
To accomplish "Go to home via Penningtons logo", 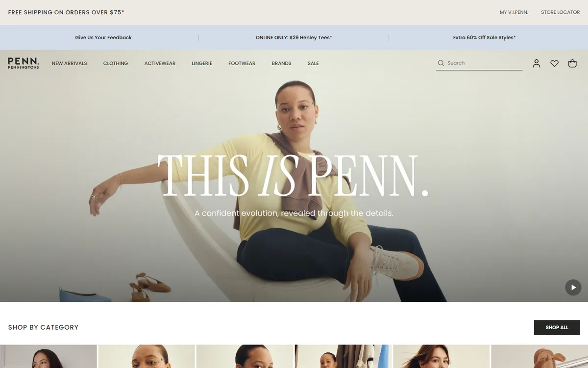I will point(24,63).
